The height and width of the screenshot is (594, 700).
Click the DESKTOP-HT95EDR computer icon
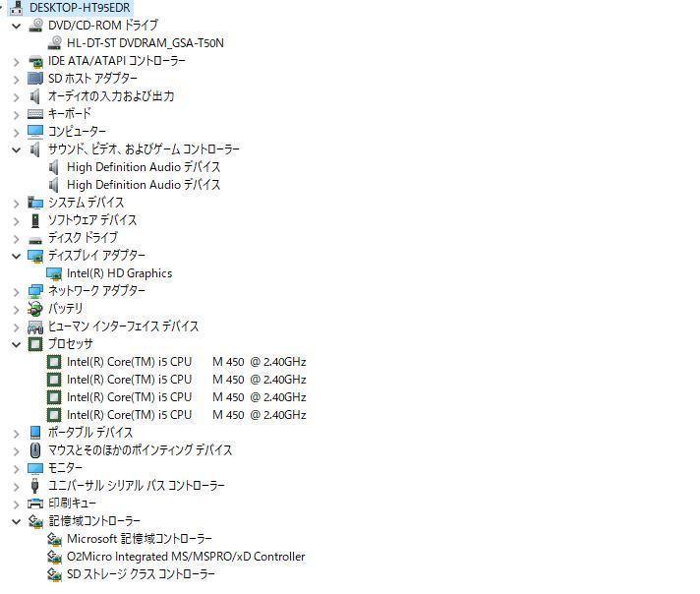(17, 7)
